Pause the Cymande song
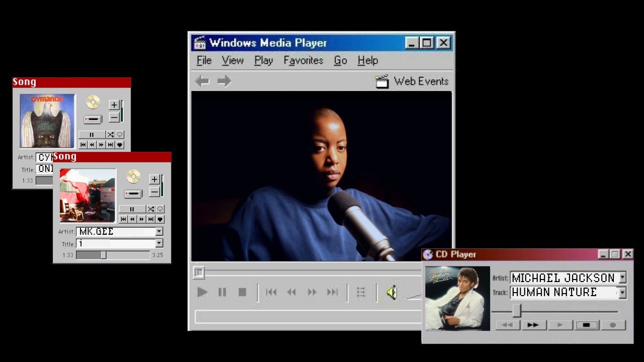 [92, 135]
